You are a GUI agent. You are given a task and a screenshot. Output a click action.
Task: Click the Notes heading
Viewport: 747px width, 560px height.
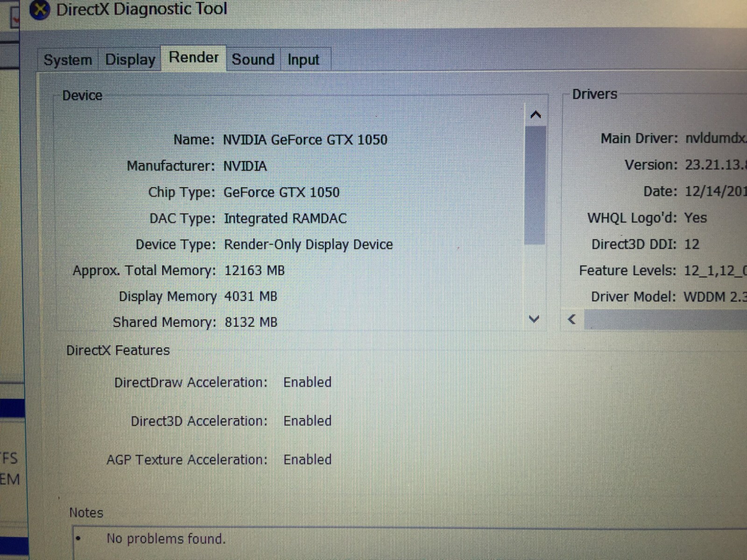[x=86, y=512]
